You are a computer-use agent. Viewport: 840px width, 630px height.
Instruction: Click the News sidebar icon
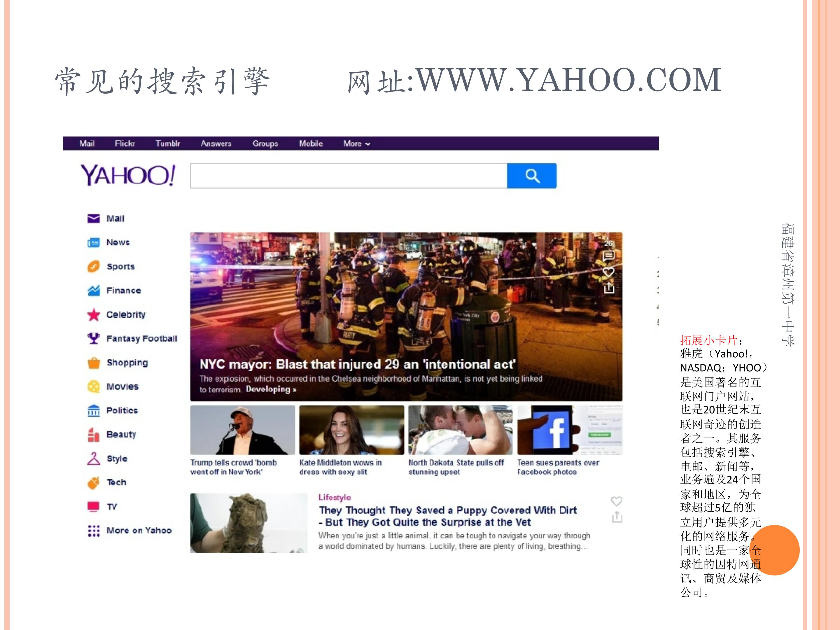tap(93, 242)
